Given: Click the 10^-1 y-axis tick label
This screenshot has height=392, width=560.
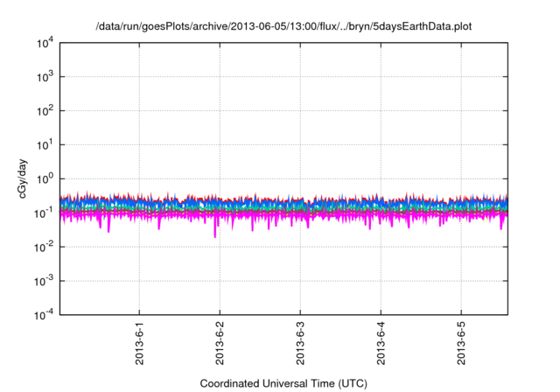Looking at the screenshot, I should [x=44, y=213].
